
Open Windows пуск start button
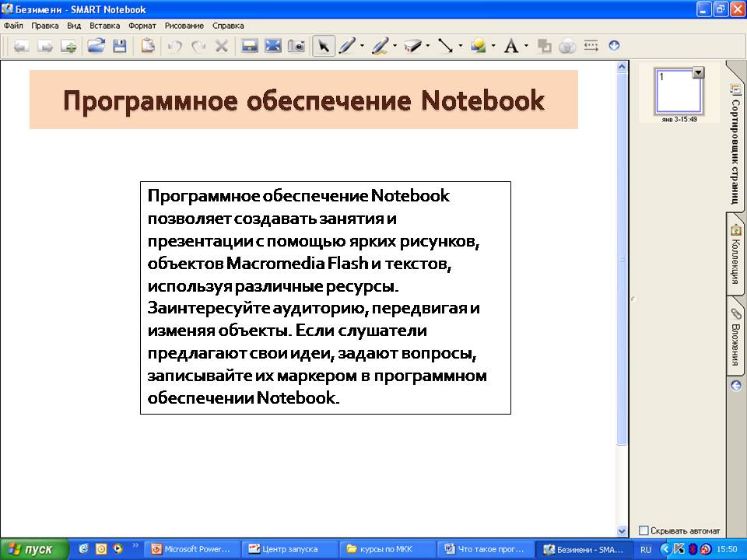34,549
